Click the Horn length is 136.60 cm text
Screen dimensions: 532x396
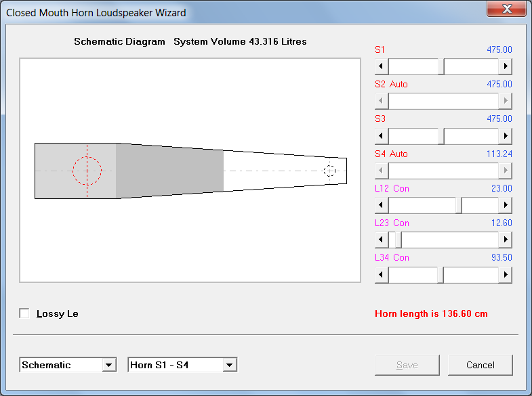[431, 313]
